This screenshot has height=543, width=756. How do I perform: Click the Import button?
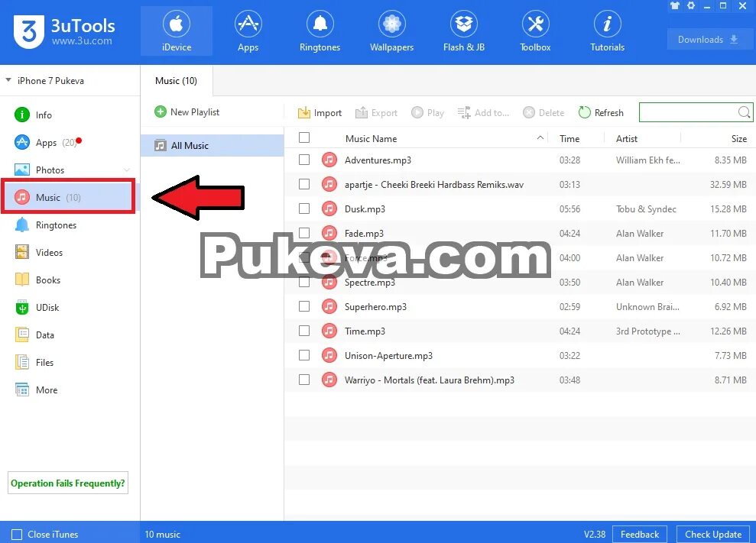[320, 113]
